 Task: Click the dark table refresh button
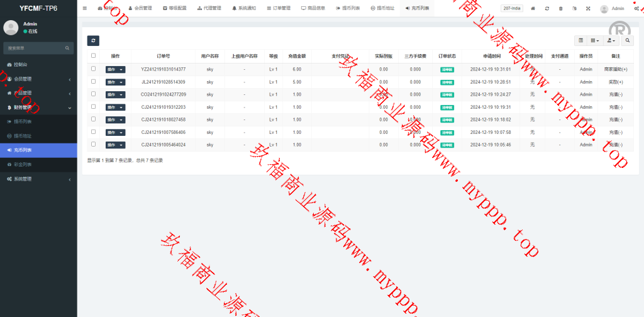click(x=93, y=41)
